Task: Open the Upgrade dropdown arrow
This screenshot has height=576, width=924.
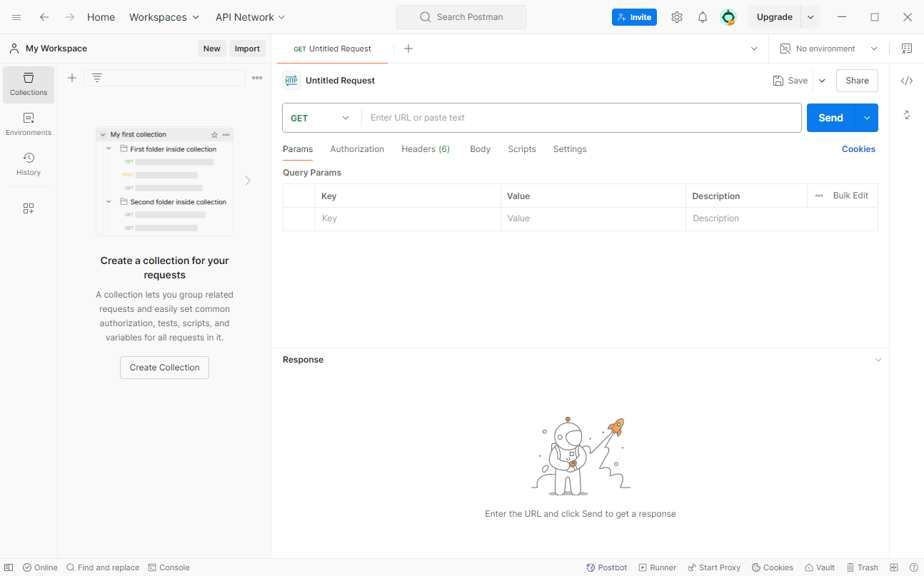Action: click(x=810, y=17)
